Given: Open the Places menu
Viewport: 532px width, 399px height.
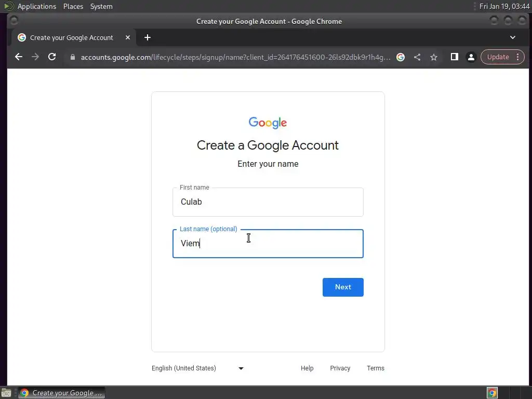Looking at the screenshot, I should [73, 6].
